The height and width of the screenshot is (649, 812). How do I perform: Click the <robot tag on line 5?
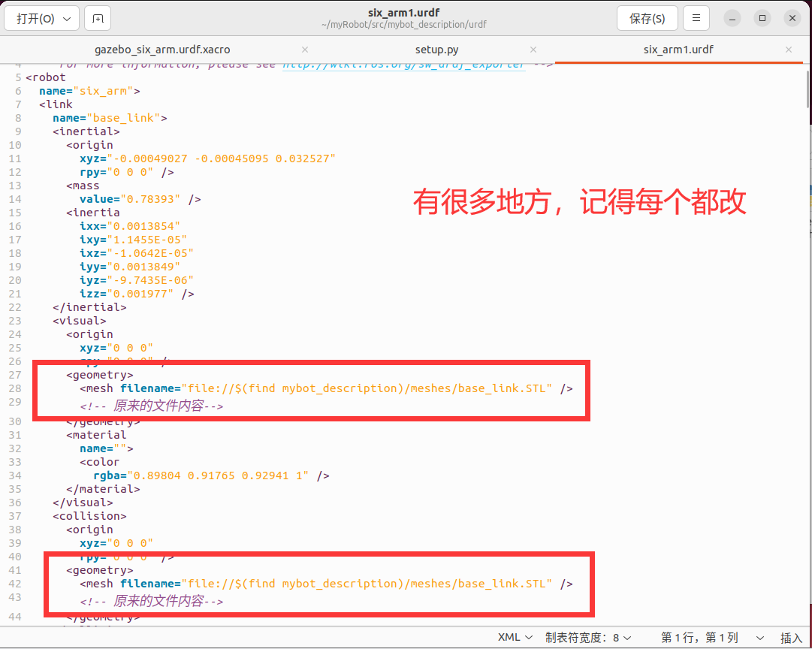pyautogui.click(x=46, y=77)
